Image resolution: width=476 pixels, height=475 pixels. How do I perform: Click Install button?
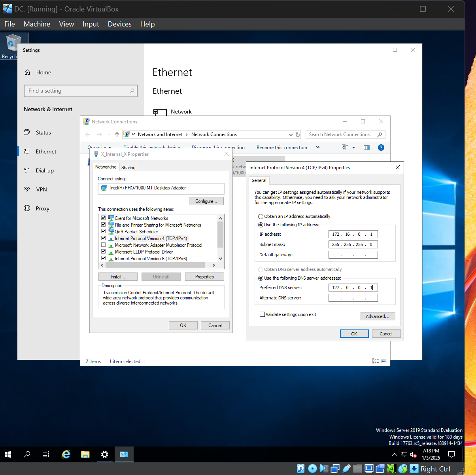pos(118,277)
